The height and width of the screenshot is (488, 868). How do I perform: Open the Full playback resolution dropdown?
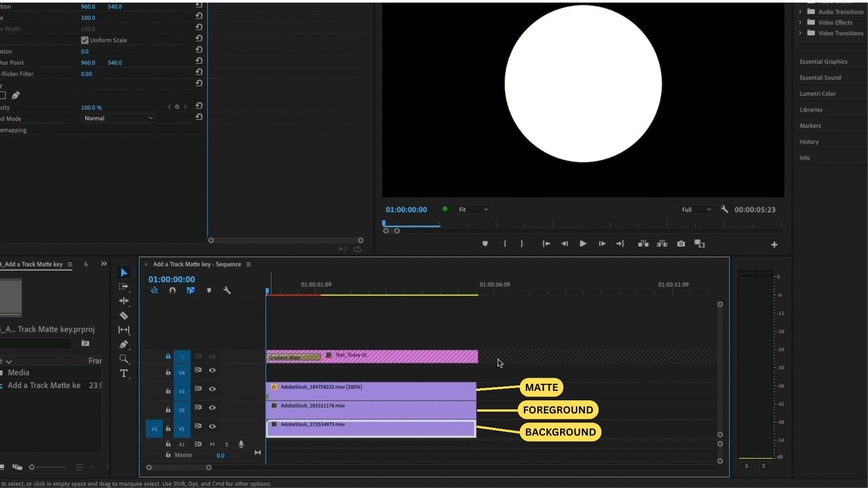tap(696, 210)
